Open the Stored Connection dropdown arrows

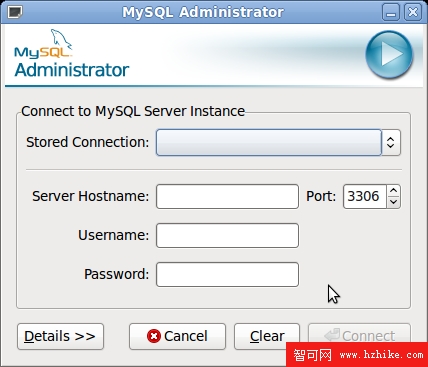click(391, 143)
